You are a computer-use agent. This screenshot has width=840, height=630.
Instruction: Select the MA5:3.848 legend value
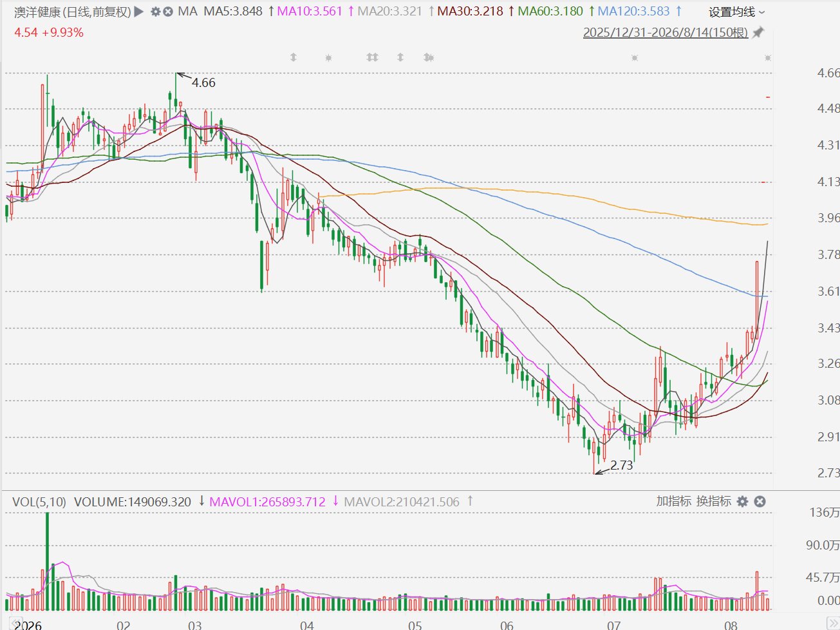coord(233,12)
